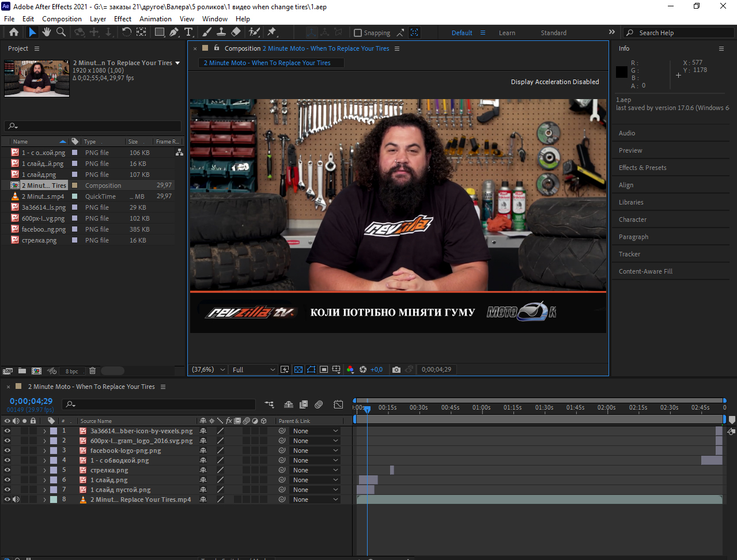Open the Effects & Presets panel
The image size is (737, 560).
pyautogui.click(x=642, y=168)
